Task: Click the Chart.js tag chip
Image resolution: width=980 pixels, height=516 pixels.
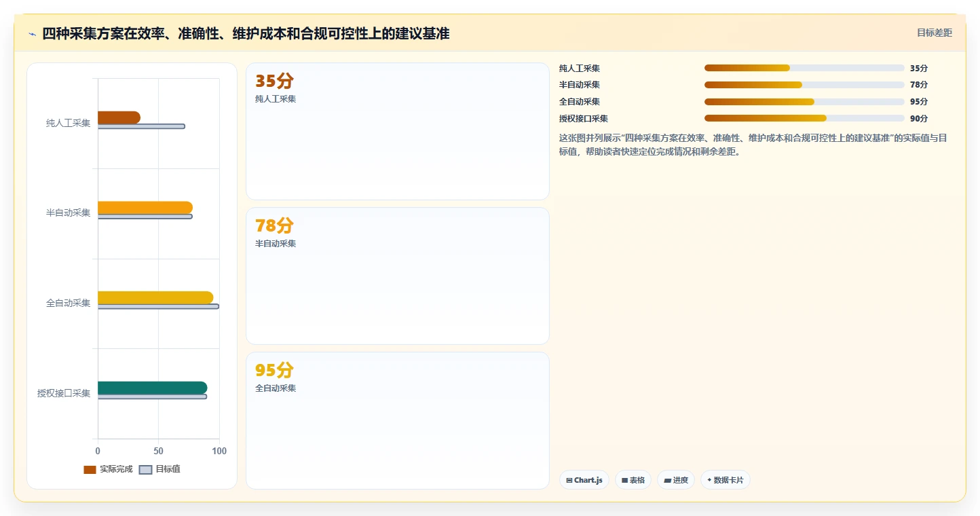Action: tap(584, 480)
